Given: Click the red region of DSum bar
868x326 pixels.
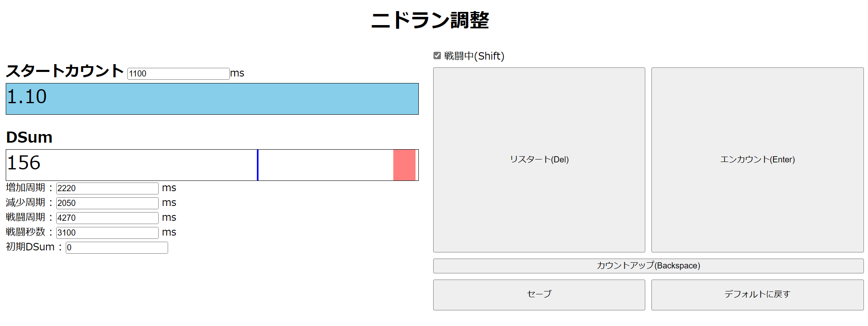Looking at the screenshot, I should 404,165.
